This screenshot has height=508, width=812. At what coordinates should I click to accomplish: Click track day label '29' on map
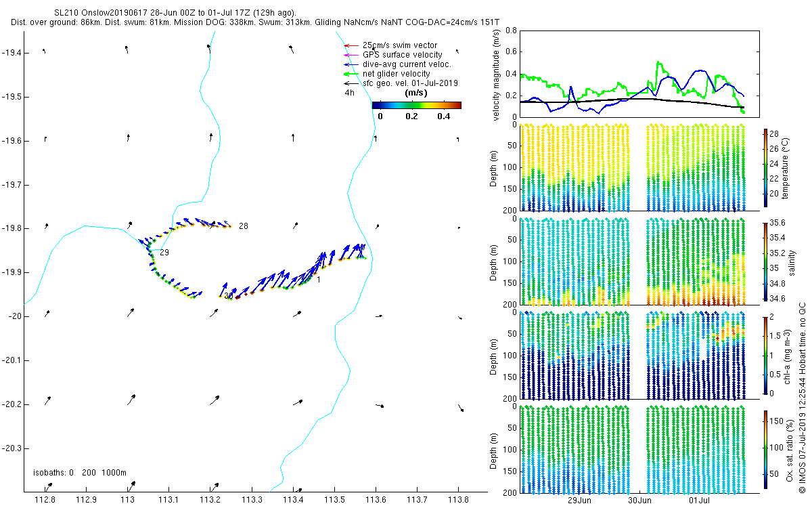coord(164,252)
